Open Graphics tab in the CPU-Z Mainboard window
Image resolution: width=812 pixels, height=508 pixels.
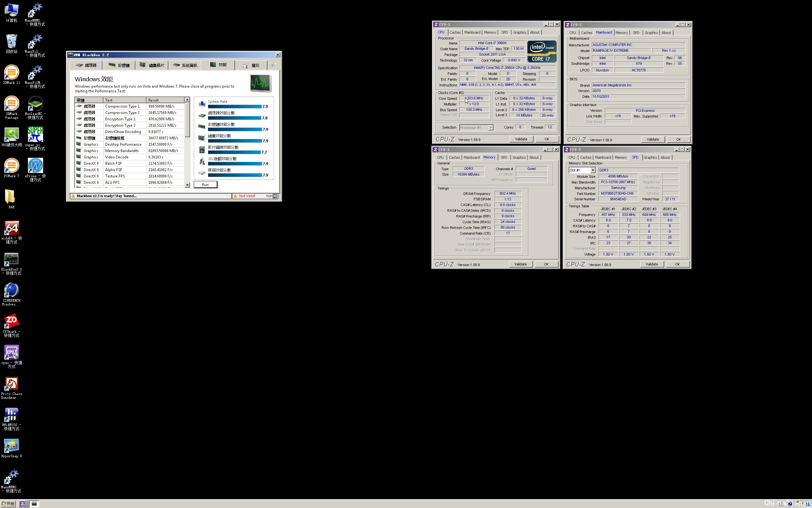click(x=651, y=33)
